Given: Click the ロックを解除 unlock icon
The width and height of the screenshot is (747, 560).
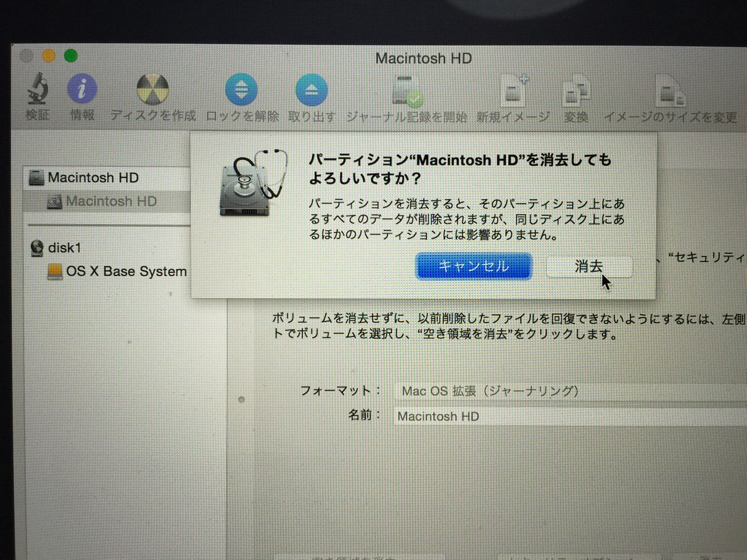Looking at the screenshot, I should 241,90.
